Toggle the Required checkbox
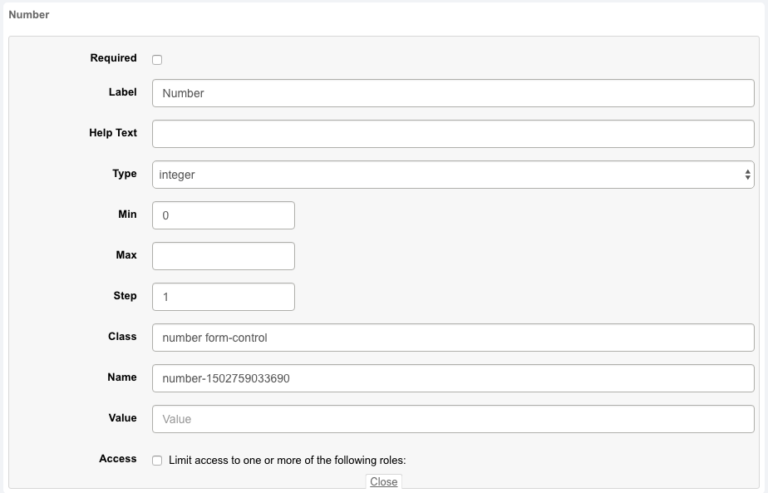This screenshot has height=493, width=768. (157, 60)
